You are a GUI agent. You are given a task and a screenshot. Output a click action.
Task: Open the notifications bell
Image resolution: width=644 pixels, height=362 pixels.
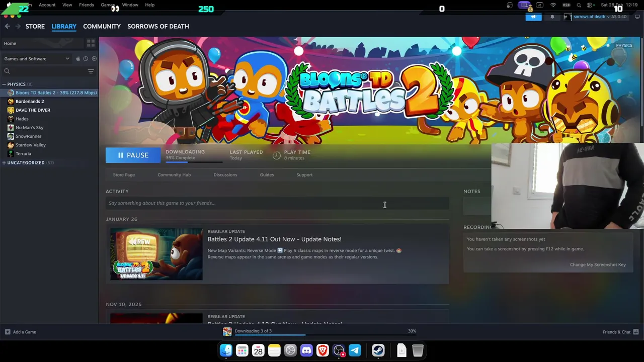coord(552,17)
